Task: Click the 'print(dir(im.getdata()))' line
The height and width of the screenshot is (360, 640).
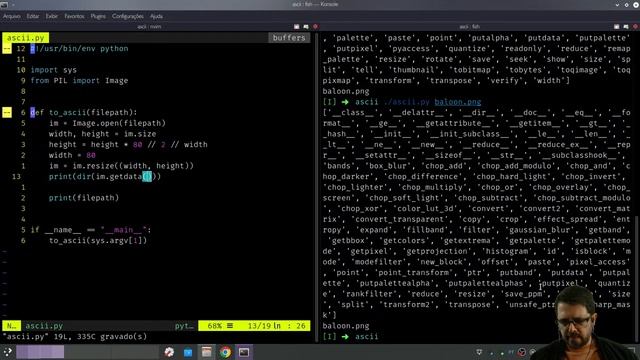Action: tap(105, 176)
